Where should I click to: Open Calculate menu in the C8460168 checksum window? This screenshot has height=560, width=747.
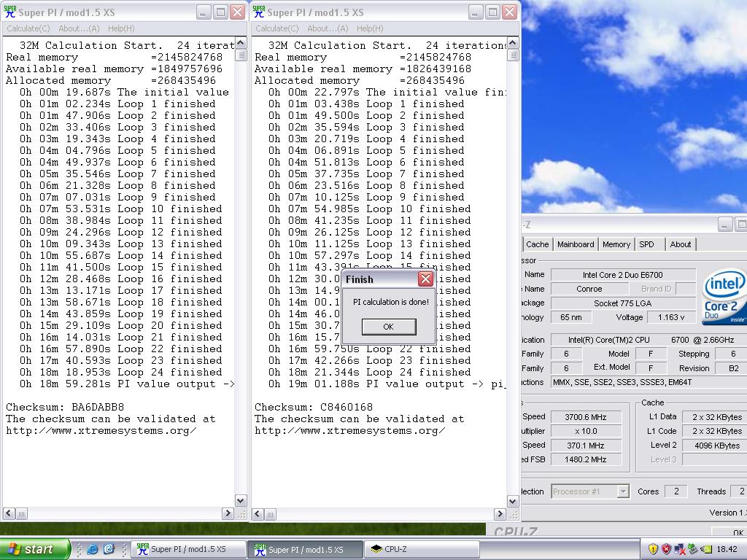tap(276, 28)
